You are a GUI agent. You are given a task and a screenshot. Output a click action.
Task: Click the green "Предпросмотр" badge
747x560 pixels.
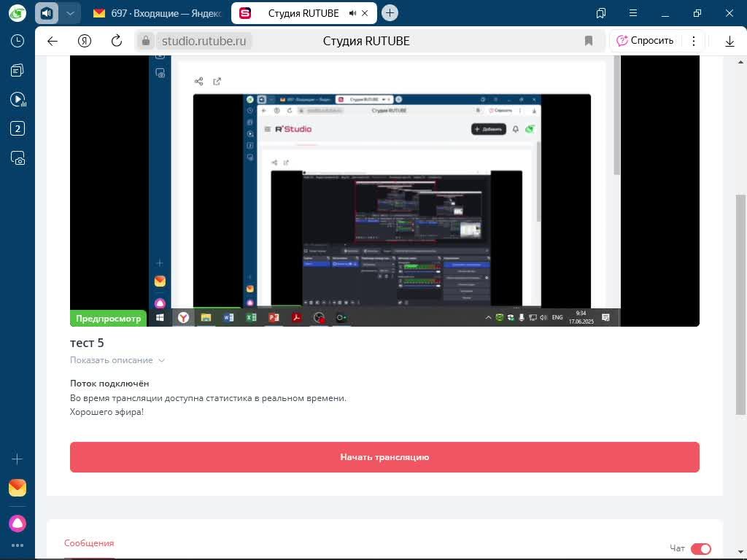(x=108, y=318)
